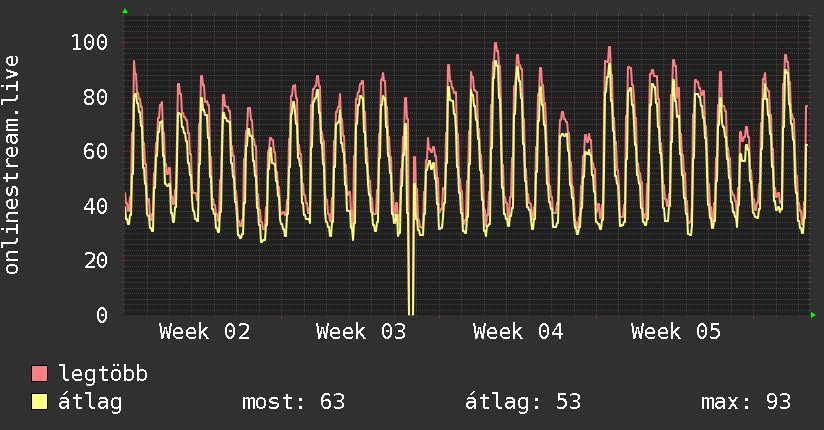Select the legtöbb legend label
The width and height of the screenshot is (824, 430).
click(x=103, y=374)
